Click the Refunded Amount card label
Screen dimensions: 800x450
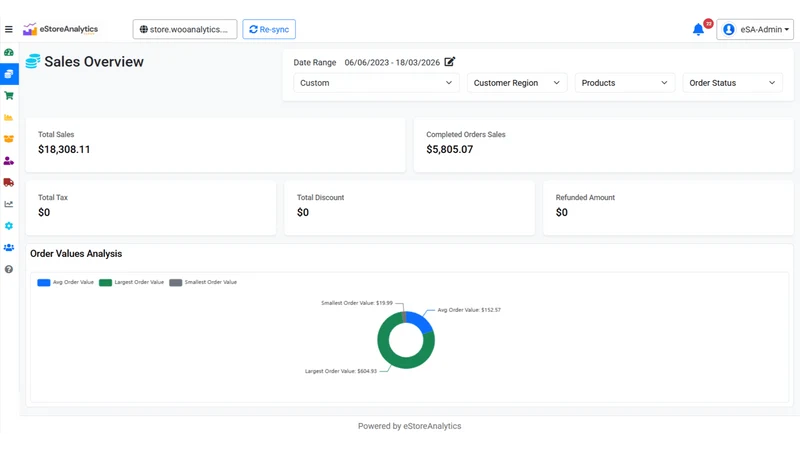tap(585, 197)
